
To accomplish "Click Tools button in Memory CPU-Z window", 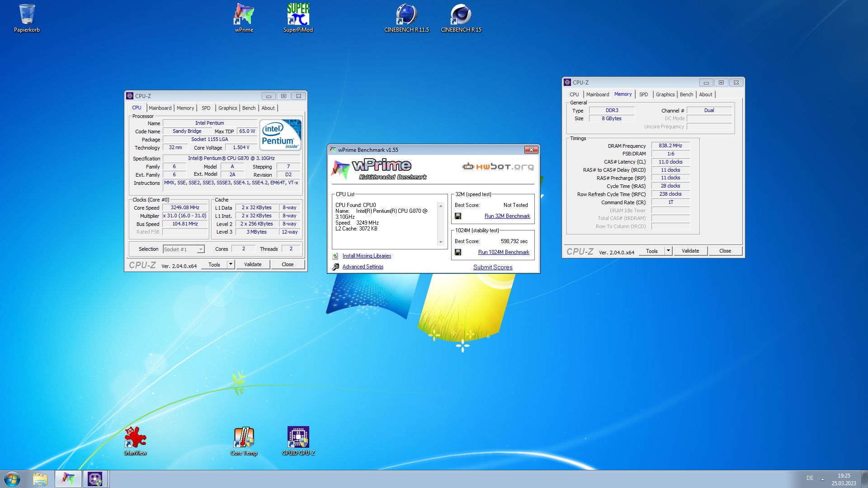I will [x=652, y=251].
